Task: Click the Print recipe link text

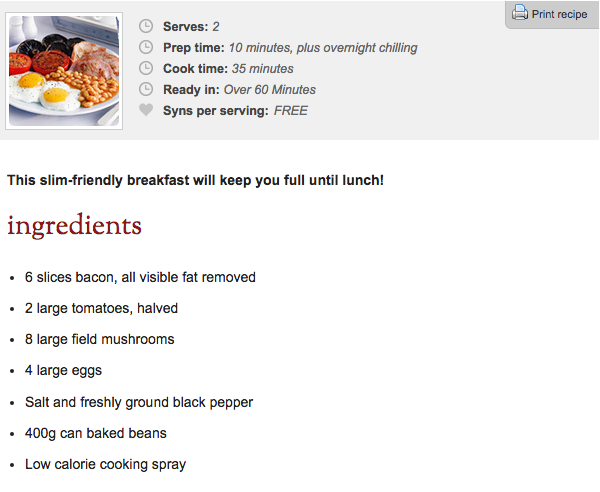Action: pos(559,14)
